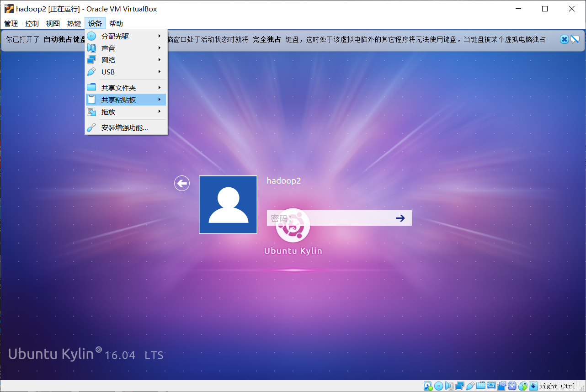Open the 热键 menu
The width and height of the screenshot is (586, 392).
(x=74, y=23)
